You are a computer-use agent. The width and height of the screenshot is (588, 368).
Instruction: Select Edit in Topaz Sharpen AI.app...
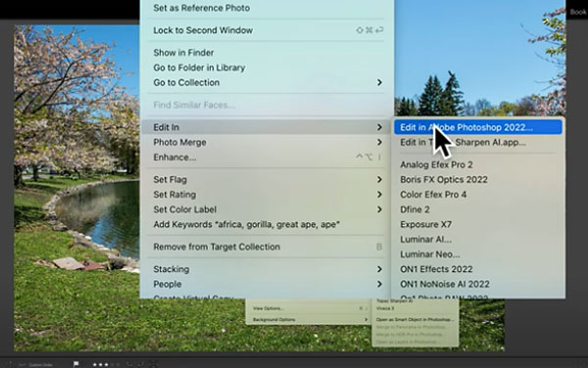(478, 142)
